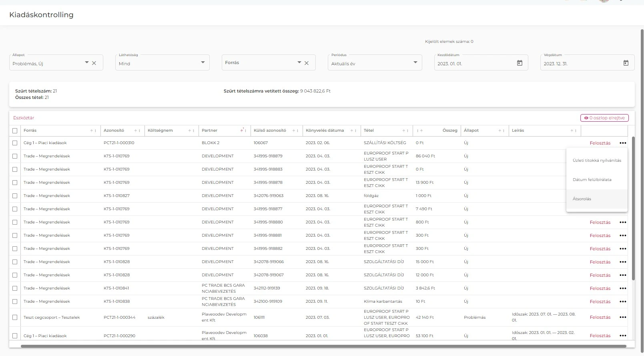Choose Átsorolás from the context menu
Viewport: 644px width, 356px height.
(582, 199)
